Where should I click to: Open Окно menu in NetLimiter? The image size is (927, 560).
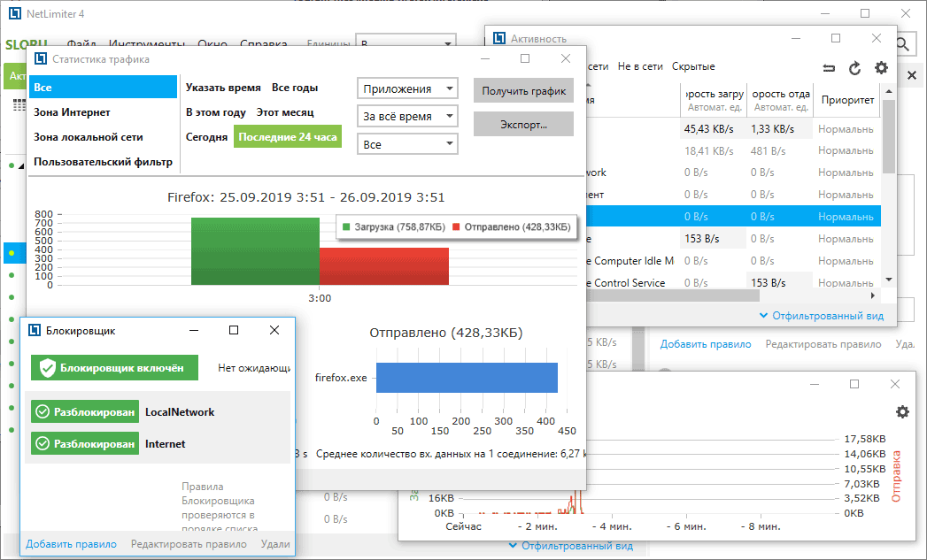212,43
